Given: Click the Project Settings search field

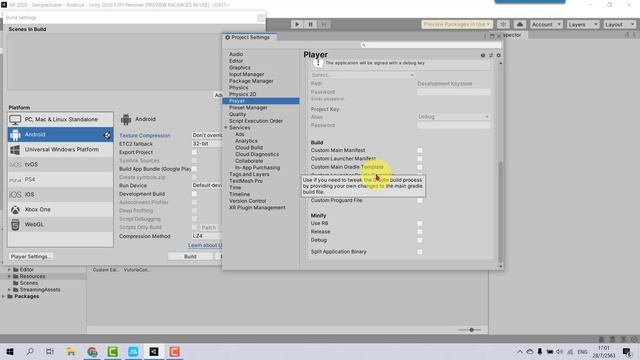Looking at the screenshot, I should (431, 45).
